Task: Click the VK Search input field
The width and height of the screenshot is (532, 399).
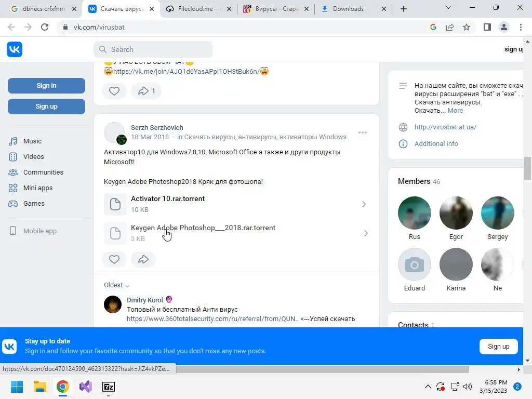Action: (x=153, y=49)
